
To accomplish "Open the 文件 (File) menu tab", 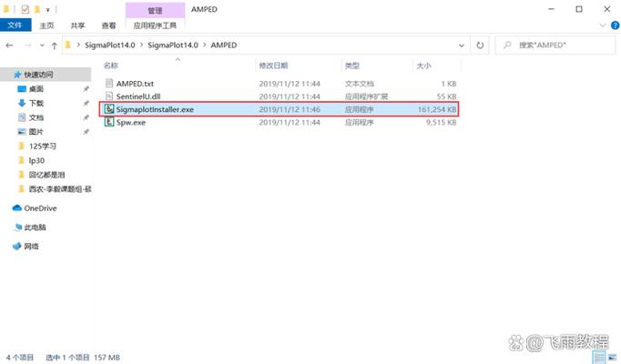I will click(x=15, y=25).
